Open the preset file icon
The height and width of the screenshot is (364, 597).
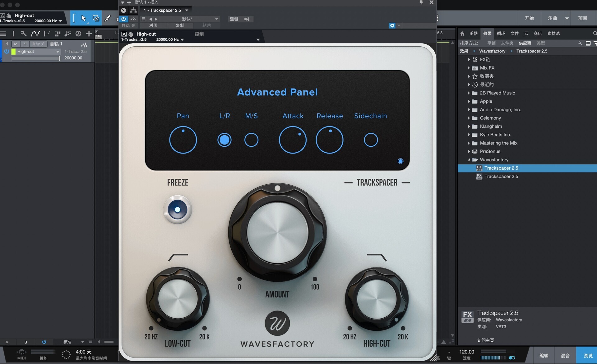pyautogui.click(x=143, y=19)
